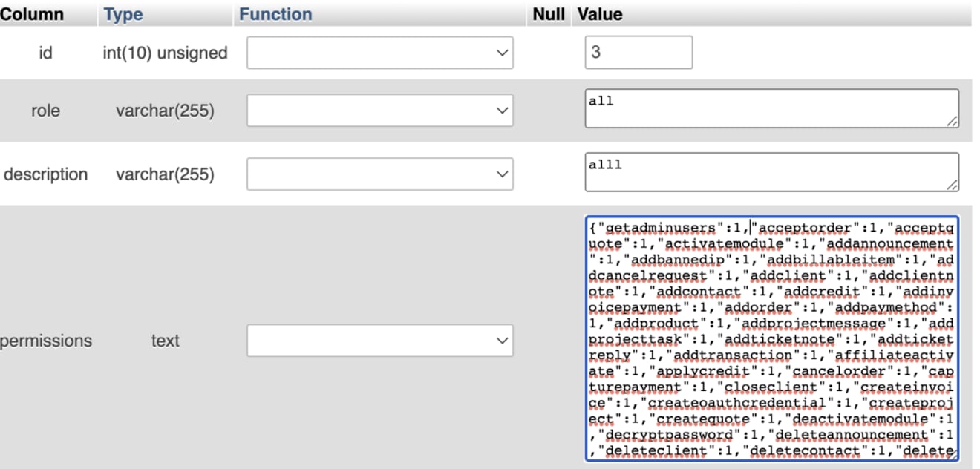Viewport: 980px width, 469px height.
Task: Select the id column name cell
Action: 45,53
